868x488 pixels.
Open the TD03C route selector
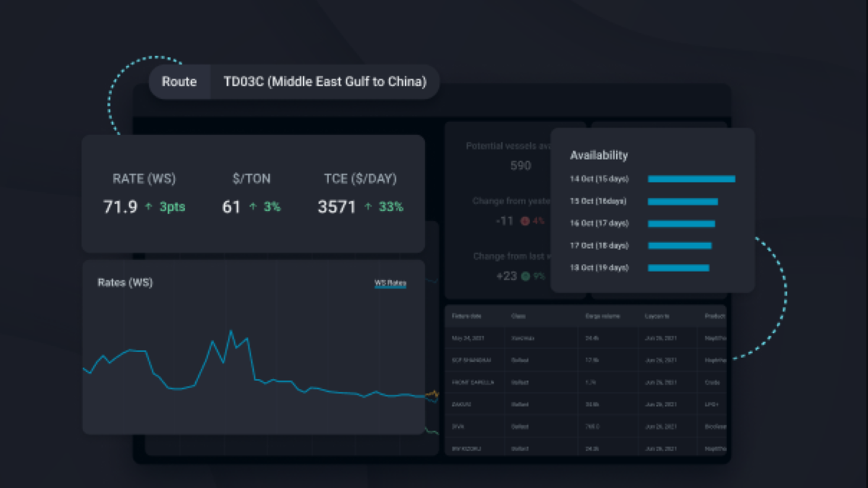coord(325,82)
